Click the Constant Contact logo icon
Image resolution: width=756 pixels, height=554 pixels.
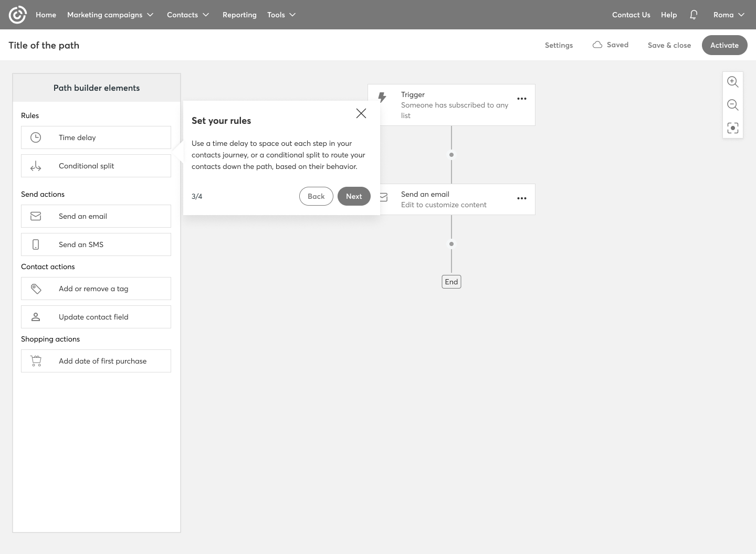click(x=17, y=15)
